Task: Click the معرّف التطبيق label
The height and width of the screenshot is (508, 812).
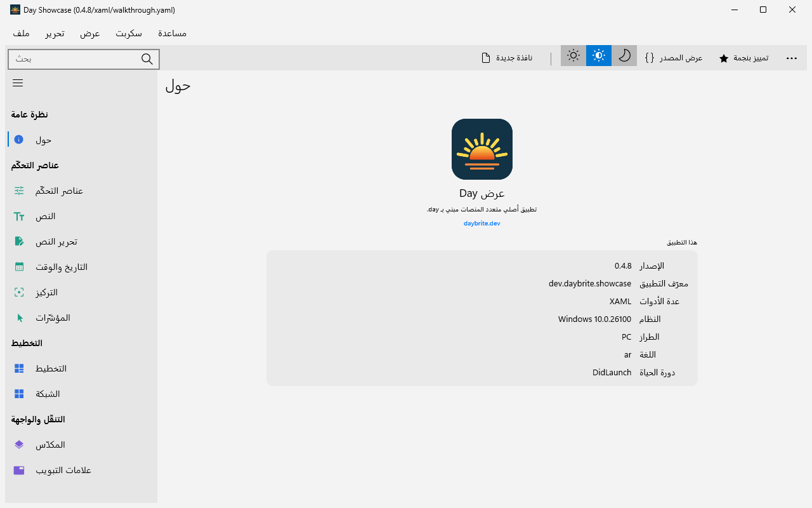Action: [x=664, y=284]
